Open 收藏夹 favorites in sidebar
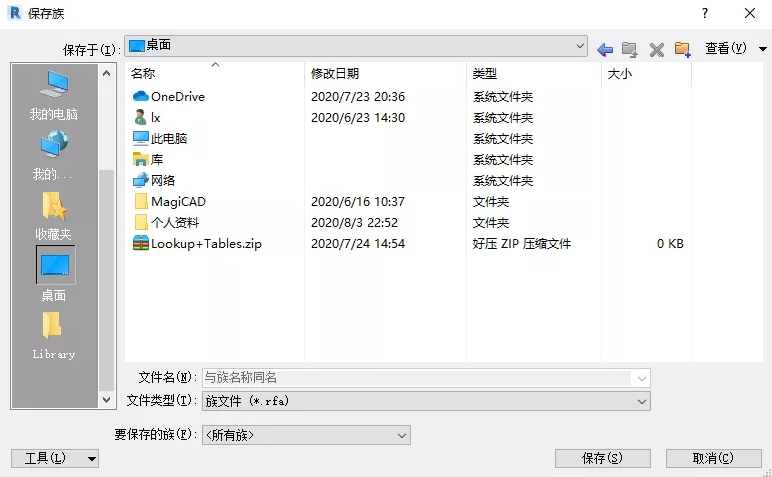Viewport: 772px width, 477px height. (x=54, y=216)
